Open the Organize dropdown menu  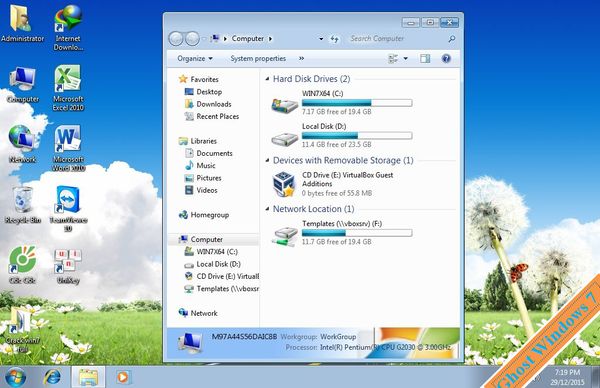point(195,59)
